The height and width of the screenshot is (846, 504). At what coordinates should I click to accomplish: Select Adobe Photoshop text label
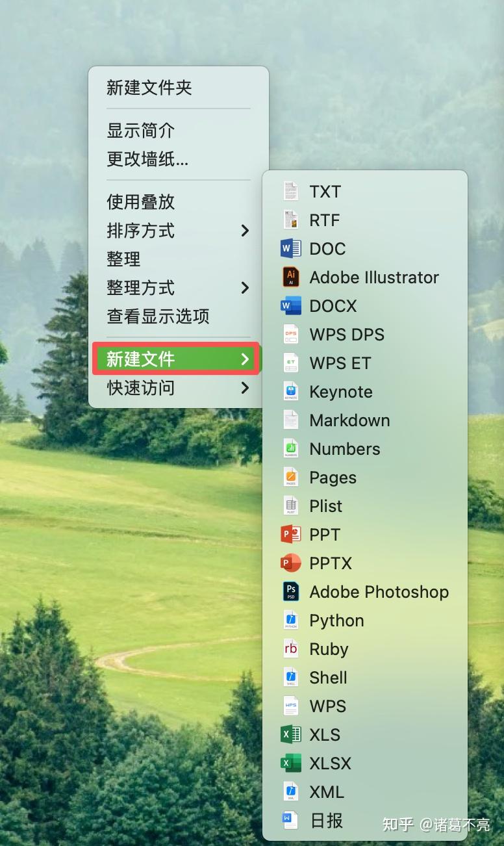coord(379,593)
